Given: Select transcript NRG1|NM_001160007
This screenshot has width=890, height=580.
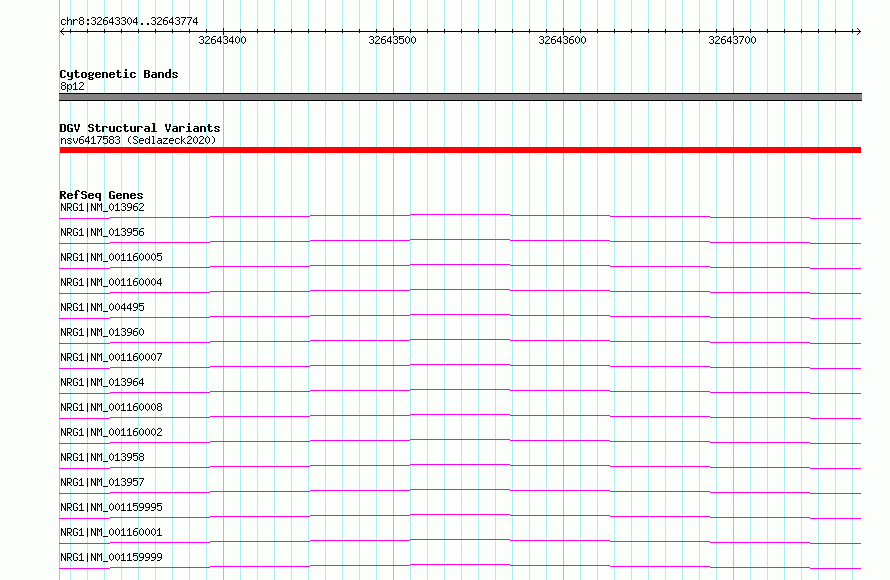Looking at the screenshot, I should tap(111, 357).
